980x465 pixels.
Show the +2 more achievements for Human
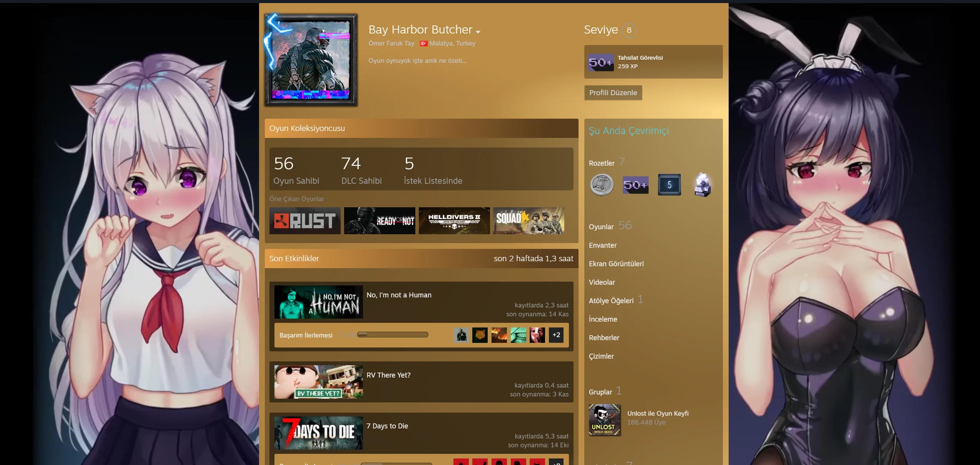556,335
